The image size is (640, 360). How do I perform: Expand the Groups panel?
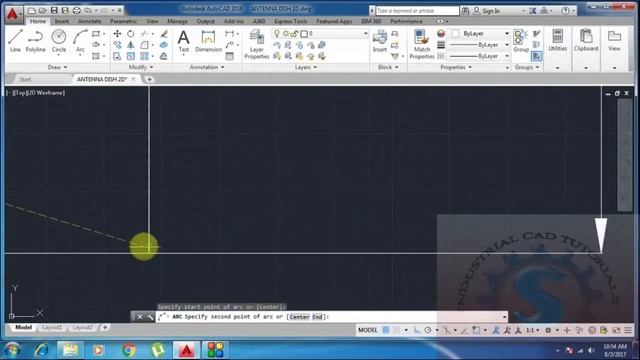click(x=526, y=67)
